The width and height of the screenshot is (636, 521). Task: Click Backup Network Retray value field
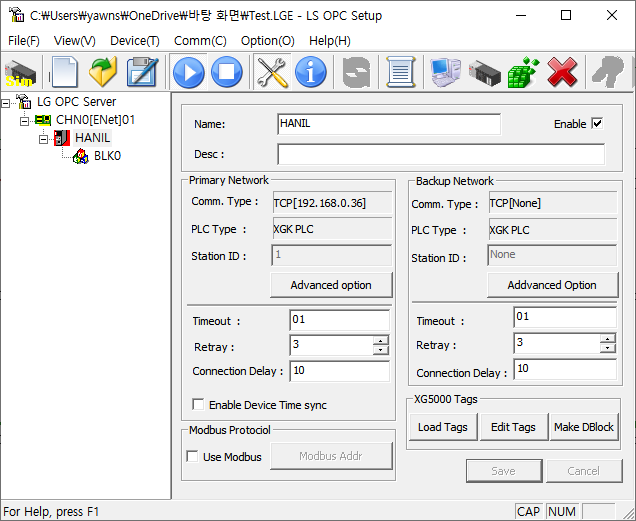point(557,343)
